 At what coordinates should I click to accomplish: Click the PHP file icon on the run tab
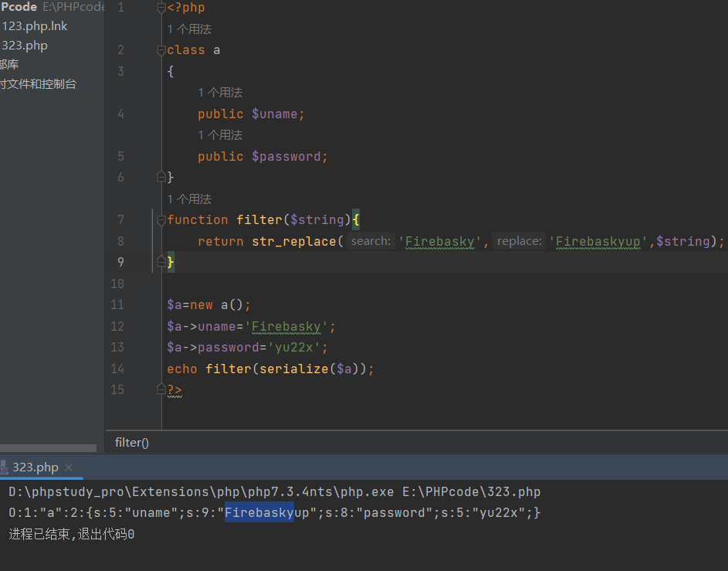coord(4,467)
